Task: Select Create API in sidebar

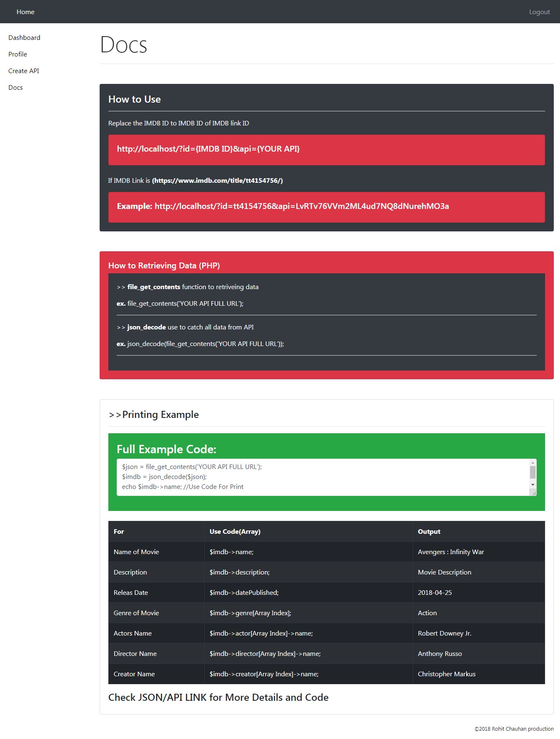Action: 24,71
